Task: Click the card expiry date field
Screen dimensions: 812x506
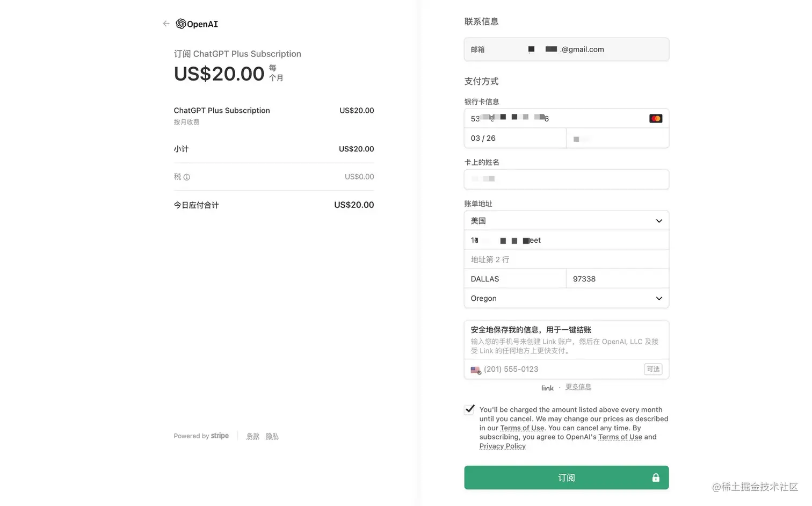Action: pyautogui.click(x=515, y=138)
